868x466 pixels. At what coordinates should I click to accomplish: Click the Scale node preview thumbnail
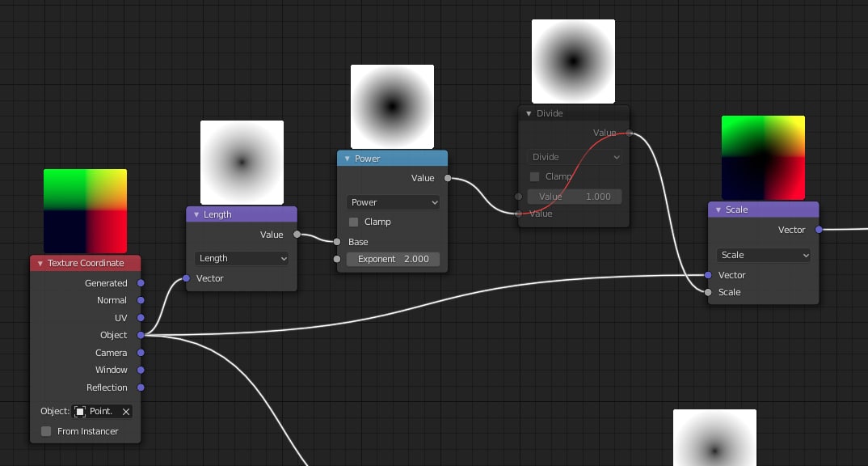click(x=764, y=158)
